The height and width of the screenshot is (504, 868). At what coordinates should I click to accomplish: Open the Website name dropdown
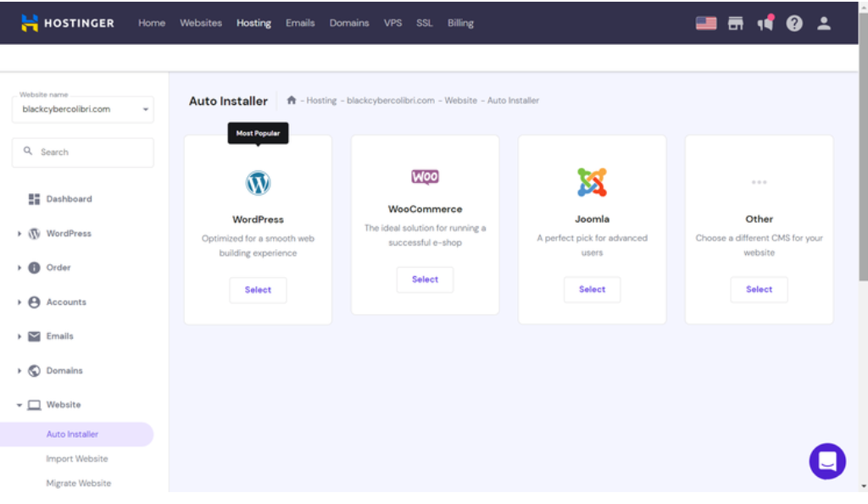tap(83, 109)
